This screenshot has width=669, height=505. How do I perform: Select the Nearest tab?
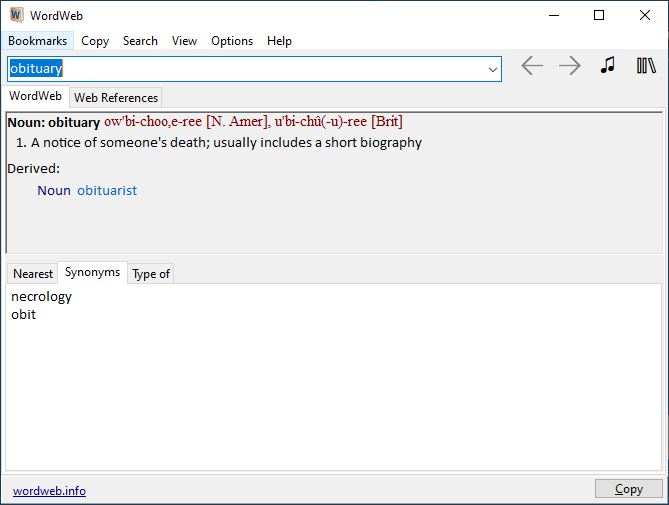[x=33, y=274]
